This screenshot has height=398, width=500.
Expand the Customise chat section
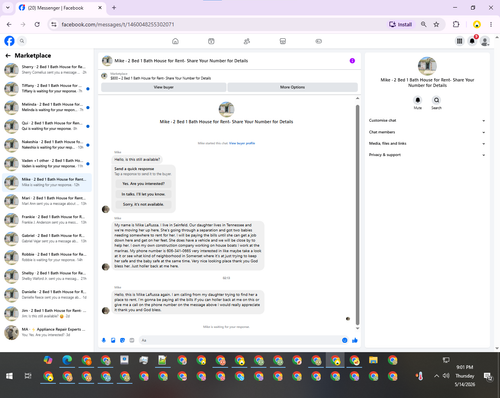click(x=427, y=120)
